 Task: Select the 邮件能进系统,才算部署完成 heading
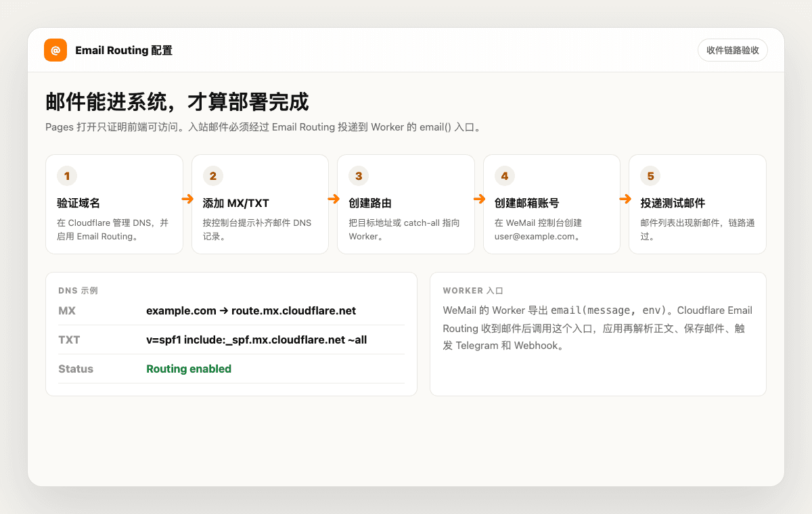tap(177, 101)
